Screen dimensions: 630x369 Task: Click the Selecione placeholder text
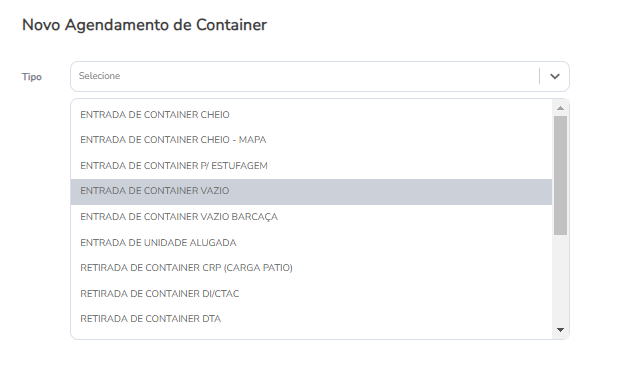click(x=99, y=76)
